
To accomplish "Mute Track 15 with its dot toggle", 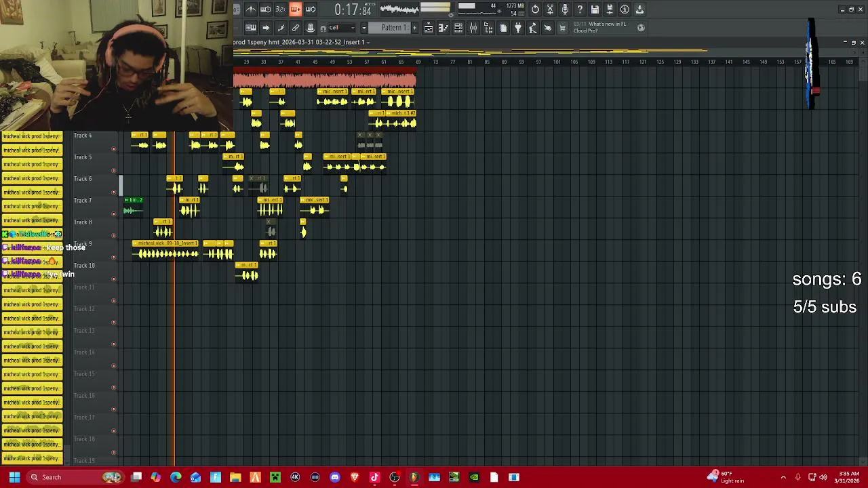I will (x=114, y=388).
